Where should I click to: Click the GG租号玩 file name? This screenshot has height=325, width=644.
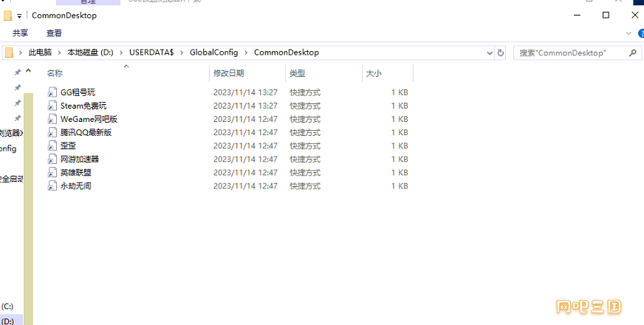[x=78, y=92]
